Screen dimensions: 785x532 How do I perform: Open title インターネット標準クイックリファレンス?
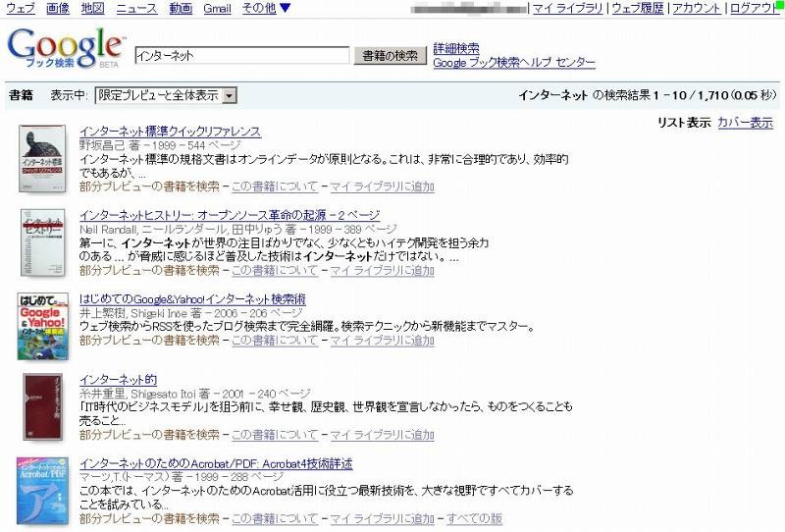[x=170, y=132]
